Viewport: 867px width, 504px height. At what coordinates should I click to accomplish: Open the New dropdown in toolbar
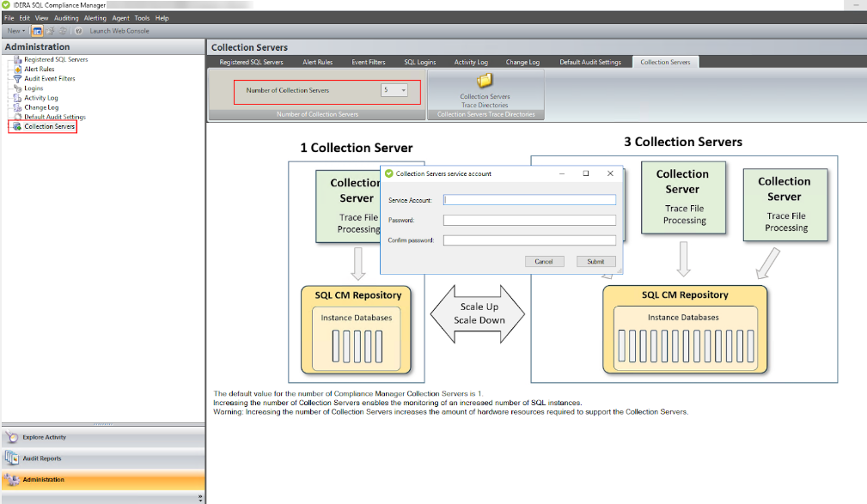tap(16, 31)
